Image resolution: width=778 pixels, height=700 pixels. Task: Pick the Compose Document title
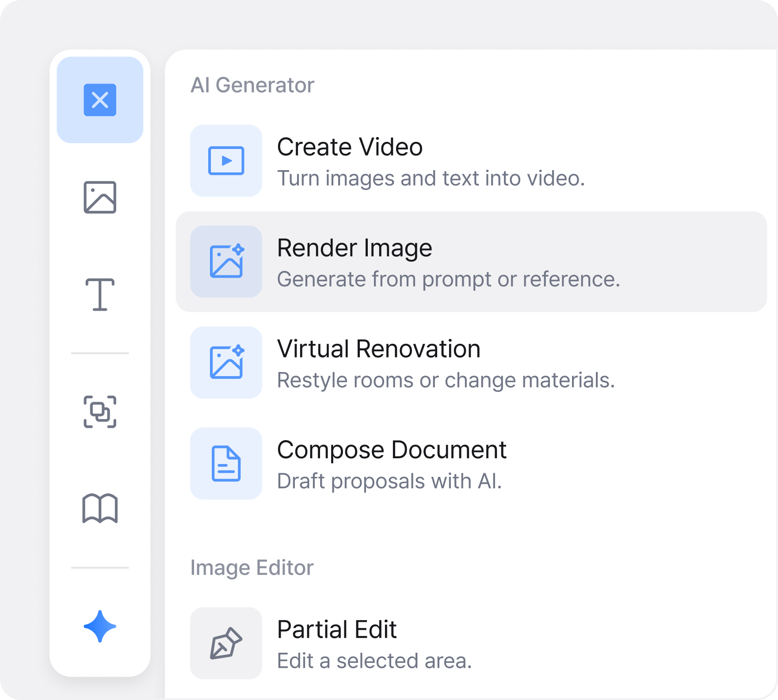point(391,450)
